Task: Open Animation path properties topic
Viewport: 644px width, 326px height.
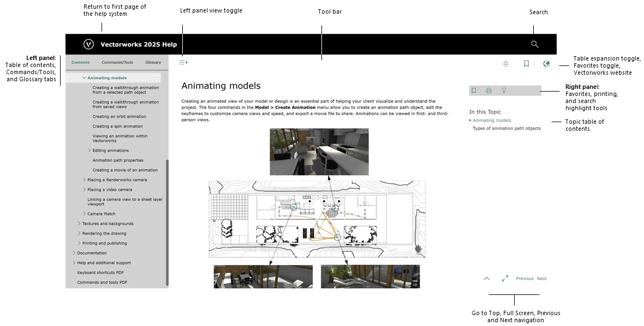Action: (x=118, y=160)
